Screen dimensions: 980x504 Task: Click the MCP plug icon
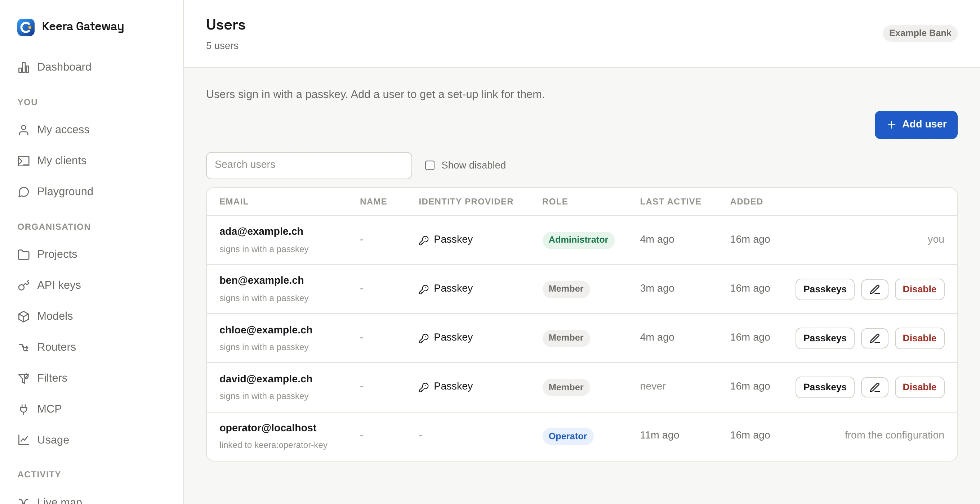tap(23, 409)
